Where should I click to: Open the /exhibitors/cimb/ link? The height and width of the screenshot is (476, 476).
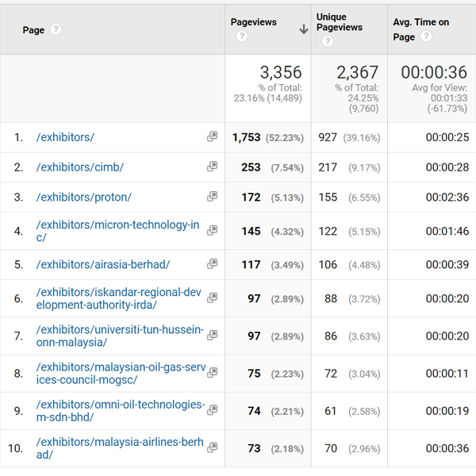pos(79,167)
